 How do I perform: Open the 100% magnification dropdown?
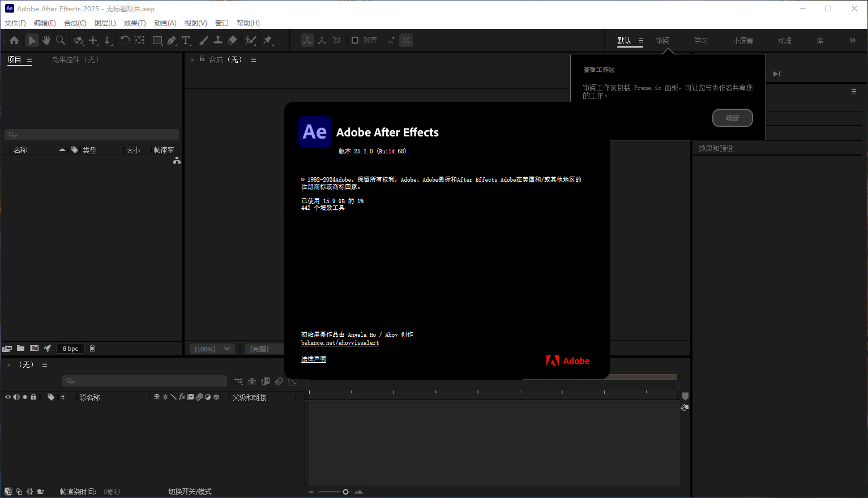(212, 349)
